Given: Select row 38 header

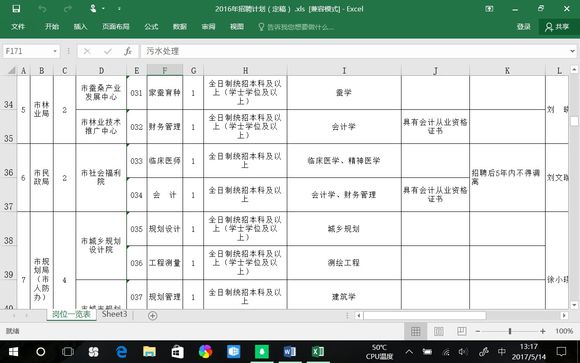Looking at the screenshot, I should pyautogui.click(x=9, y=229).
